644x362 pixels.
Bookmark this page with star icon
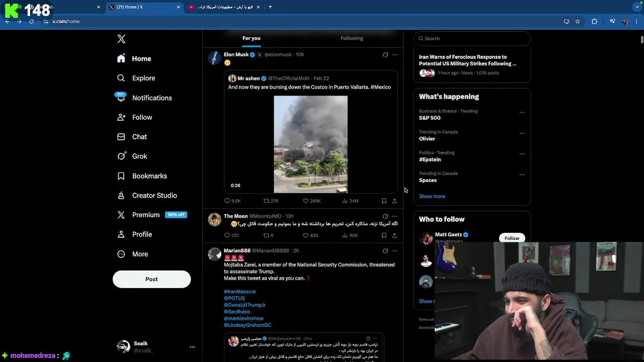[x=578, y=22]
